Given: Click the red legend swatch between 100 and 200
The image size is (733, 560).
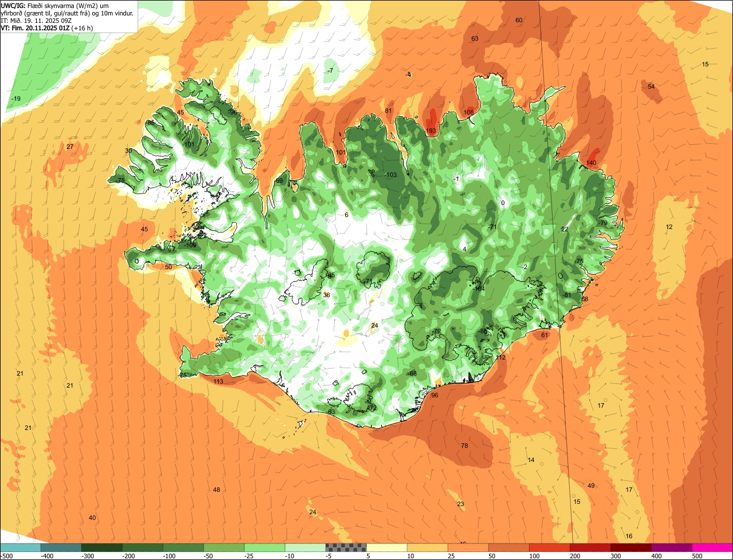Looking at the screenshot, I should click(549, 547).
